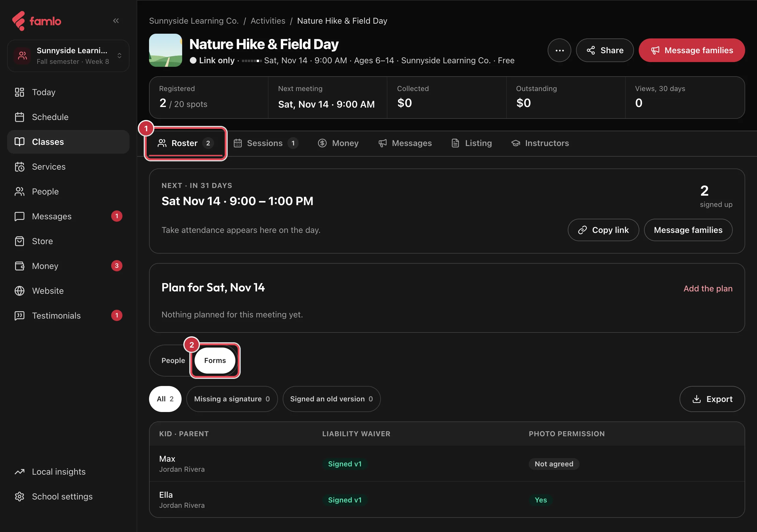
Task: Open Messages in the sidebar
Action: pyautogui.click(x=68, y=216)
